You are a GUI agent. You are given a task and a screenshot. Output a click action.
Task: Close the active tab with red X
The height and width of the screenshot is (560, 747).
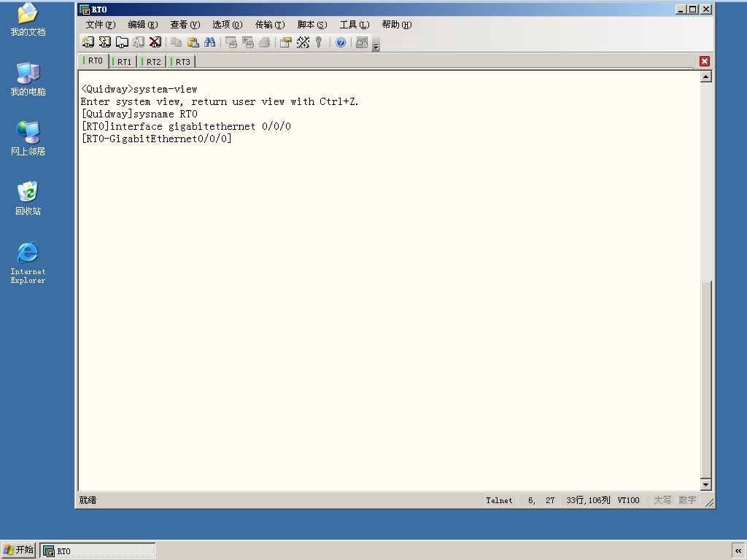tap(705, 61)
